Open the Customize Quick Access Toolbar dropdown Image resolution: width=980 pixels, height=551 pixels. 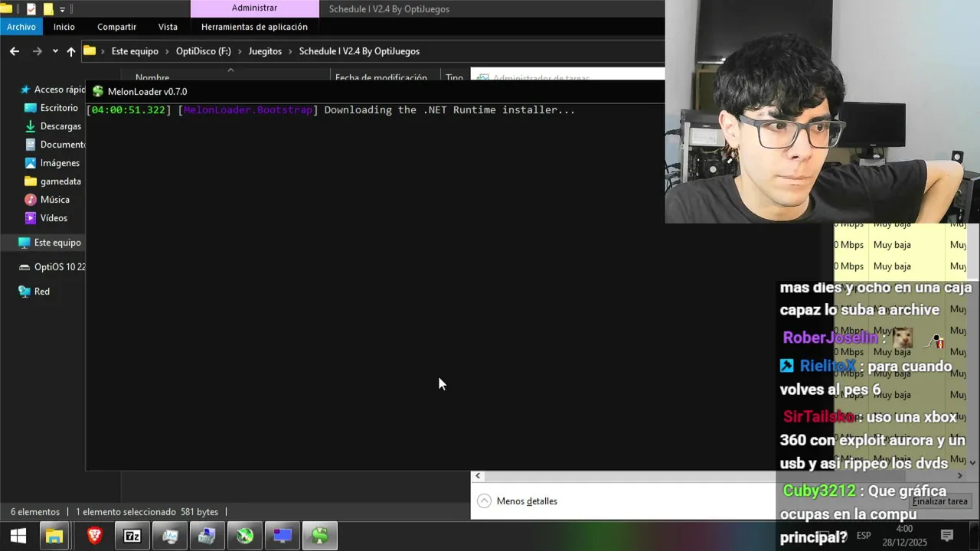[x=63, y=9]
